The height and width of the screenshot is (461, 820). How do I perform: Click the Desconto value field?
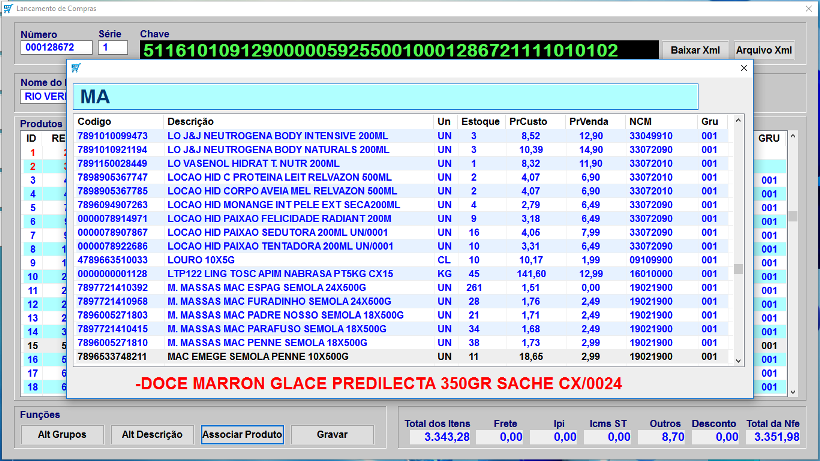(x=715, y=437)
